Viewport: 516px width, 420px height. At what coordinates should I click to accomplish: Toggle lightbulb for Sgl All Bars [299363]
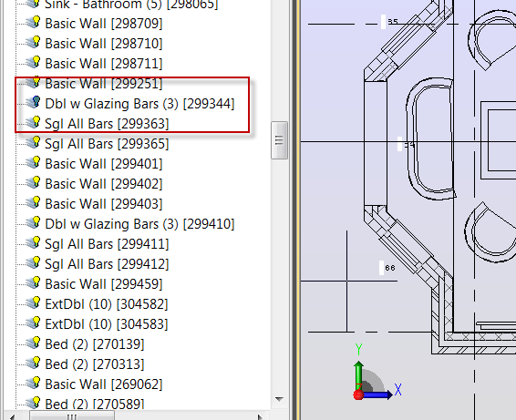pyautogui.click(x=34, y=122)
